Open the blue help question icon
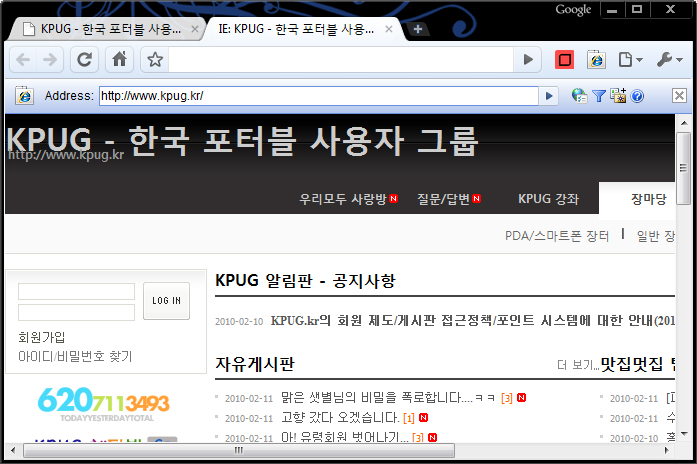 (637, 96)
